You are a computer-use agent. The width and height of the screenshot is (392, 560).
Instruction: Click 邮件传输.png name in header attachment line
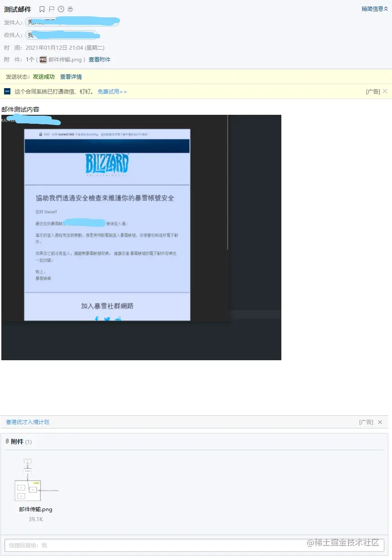pos(65,60)
